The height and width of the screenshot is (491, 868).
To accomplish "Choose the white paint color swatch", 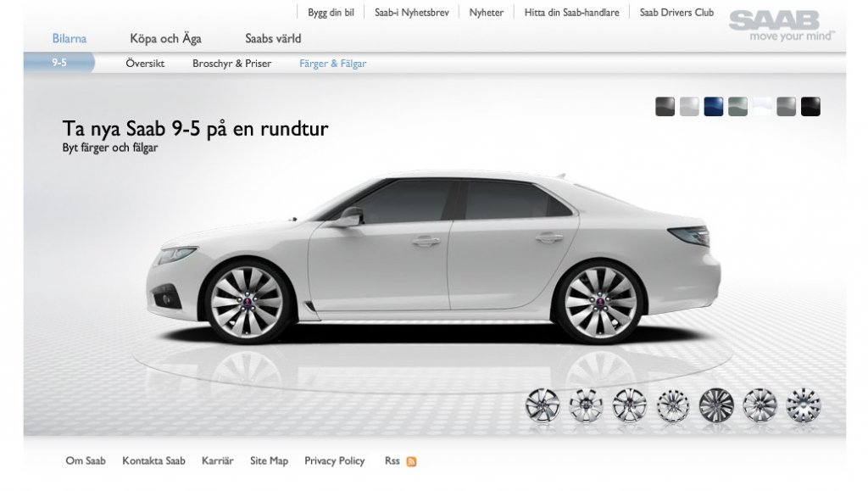I will [762, 106].
